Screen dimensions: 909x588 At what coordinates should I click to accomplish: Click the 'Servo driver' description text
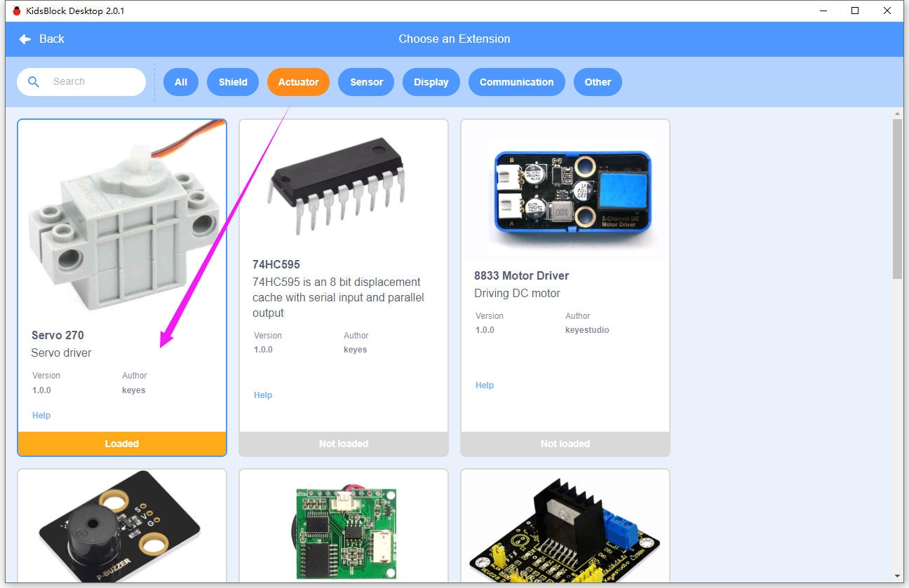point(62,353)
